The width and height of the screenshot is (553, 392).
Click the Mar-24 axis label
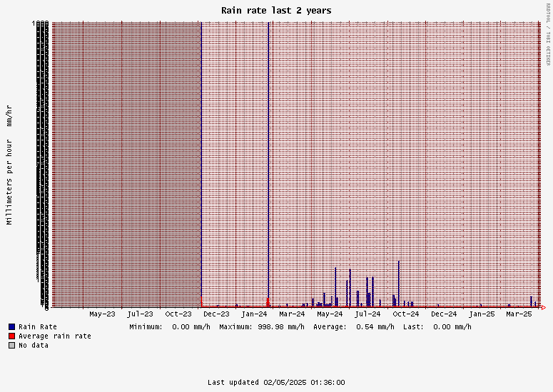pos(292,314)
